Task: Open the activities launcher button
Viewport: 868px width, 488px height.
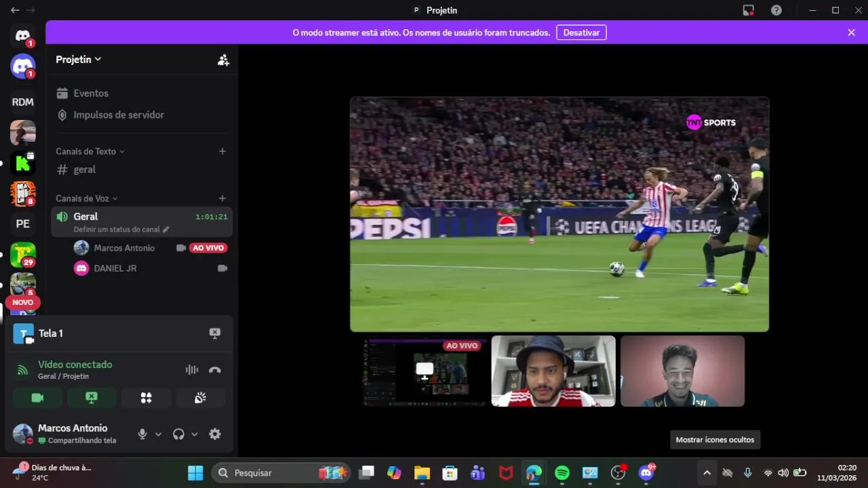Action: coord(146,398)
